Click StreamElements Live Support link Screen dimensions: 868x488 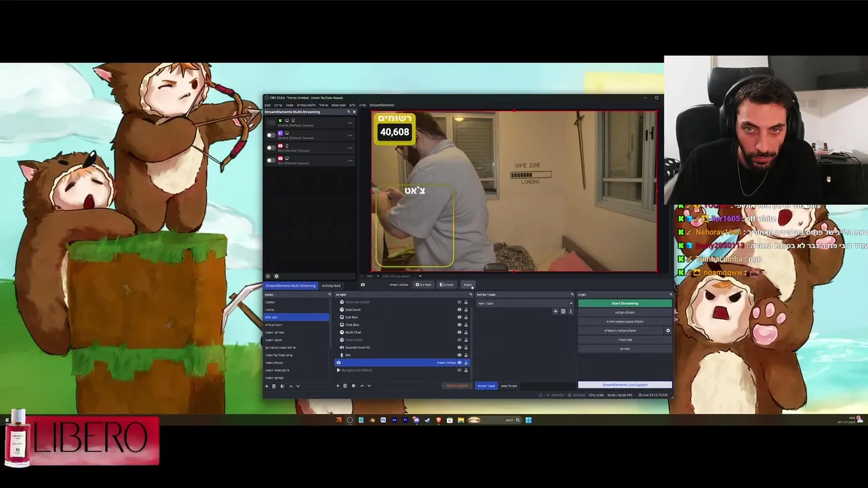point(625,385)
